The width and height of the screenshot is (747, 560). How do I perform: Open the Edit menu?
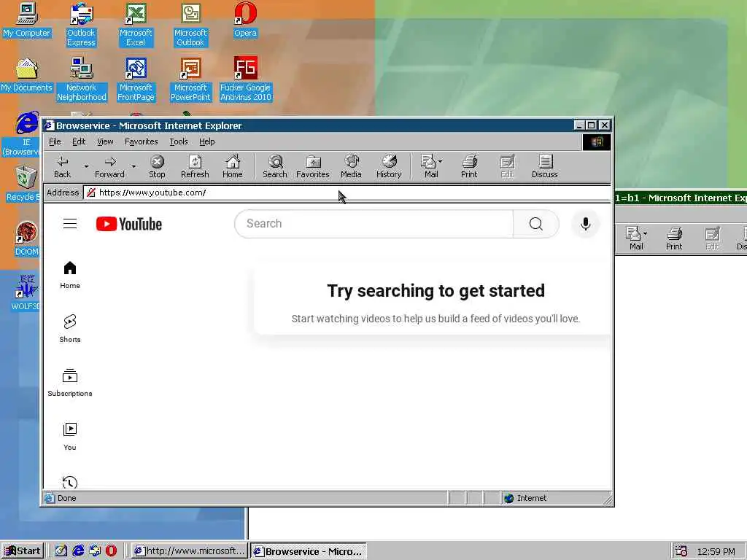[x=79, y=141]
